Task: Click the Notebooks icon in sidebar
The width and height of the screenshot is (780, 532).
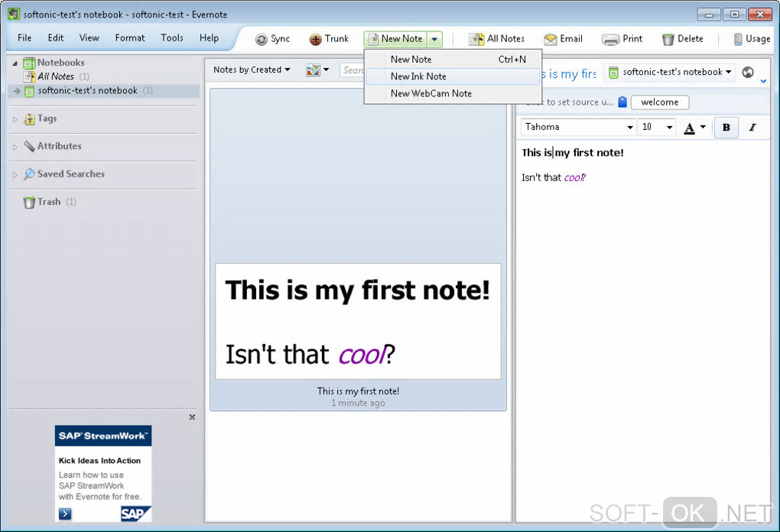Action: coord(29,63)
